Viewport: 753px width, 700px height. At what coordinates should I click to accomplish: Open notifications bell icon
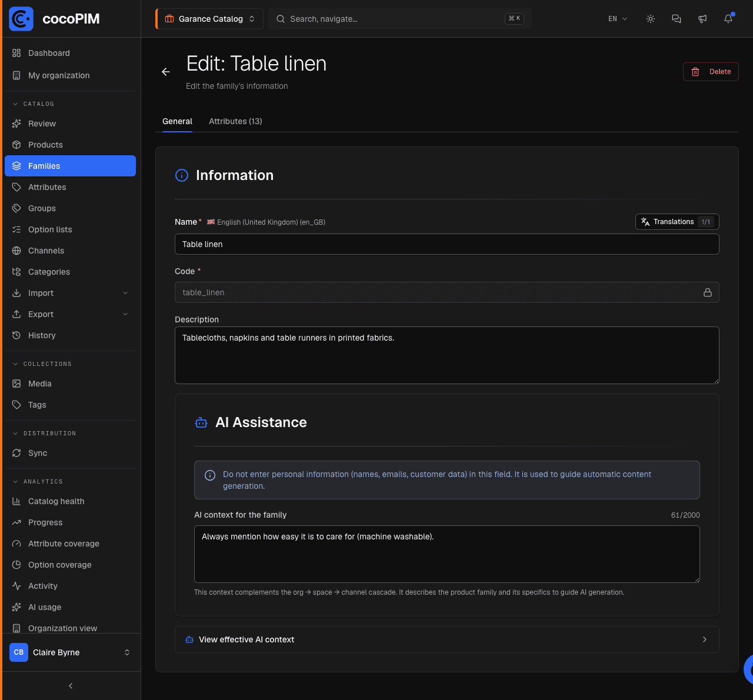coord(728,19)
